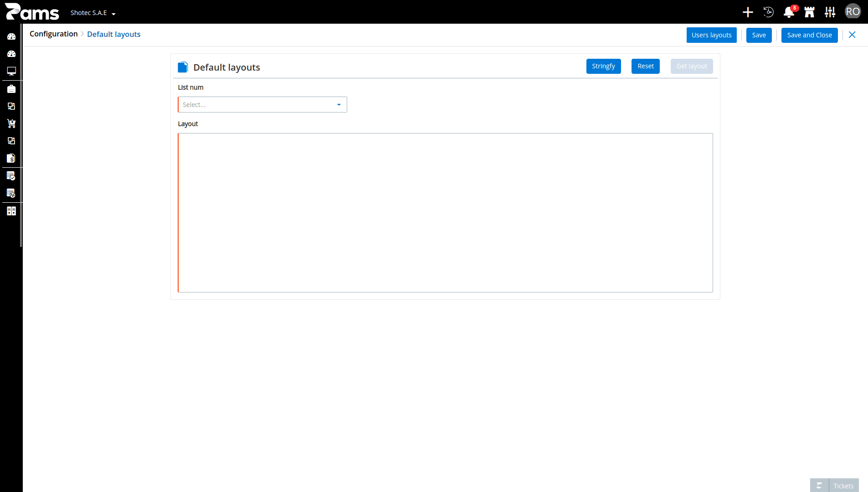The image size is (868, 492).
Task: Go to Configuration breadcrumb
Action: pyautogui.click(x=54, y=34)
